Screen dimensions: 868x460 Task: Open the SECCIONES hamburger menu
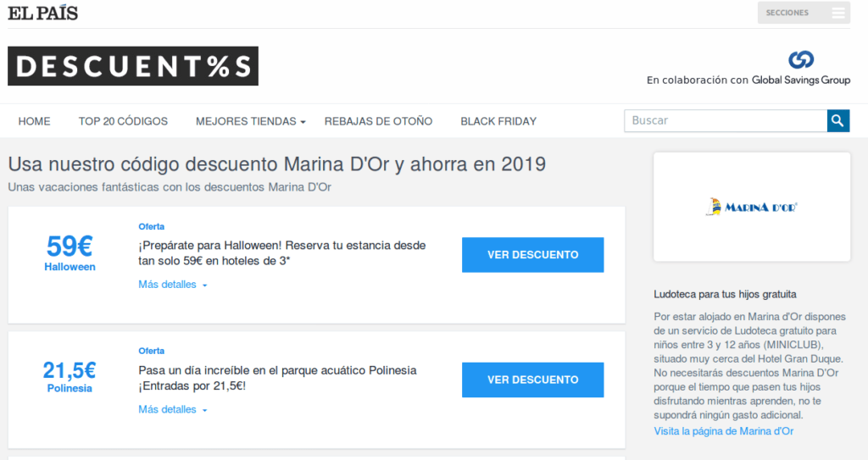click(804, 13)
